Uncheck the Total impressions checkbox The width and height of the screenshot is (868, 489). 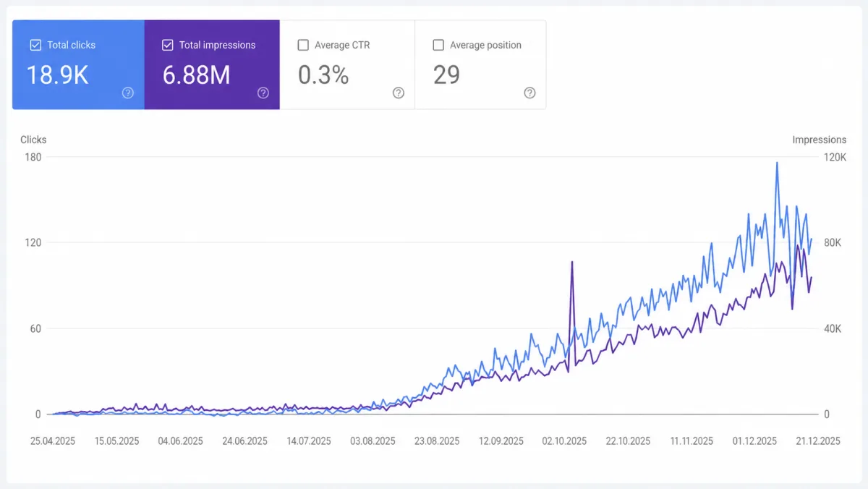pos(168,45)
